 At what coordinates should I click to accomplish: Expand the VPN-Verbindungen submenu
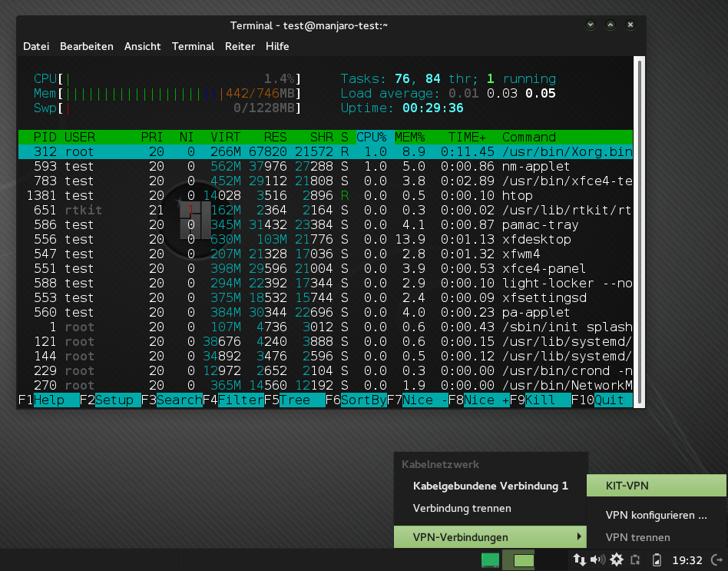coord(488,537)
